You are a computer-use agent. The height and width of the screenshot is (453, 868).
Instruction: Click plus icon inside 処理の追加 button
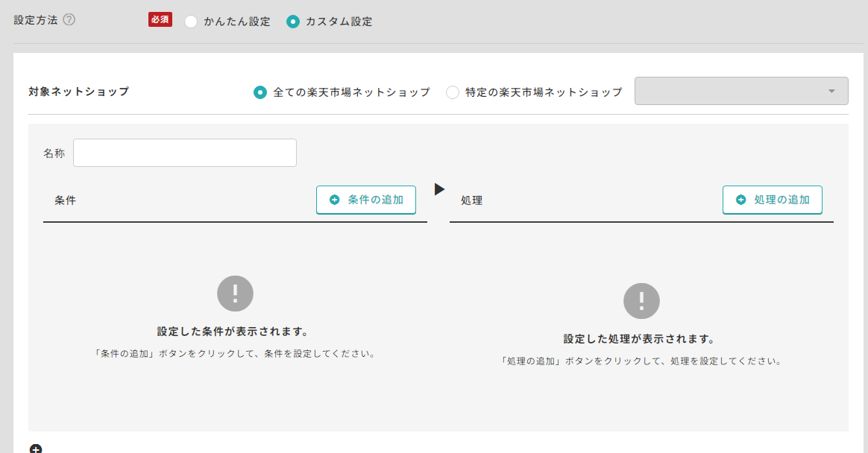coord(740,200)
